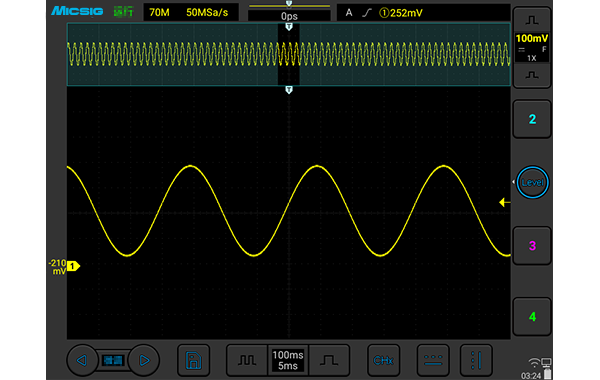This screenshot has width=600, height=380.
Task: Tap the 03:24 clock readout
Action: (x=531, y=376)
